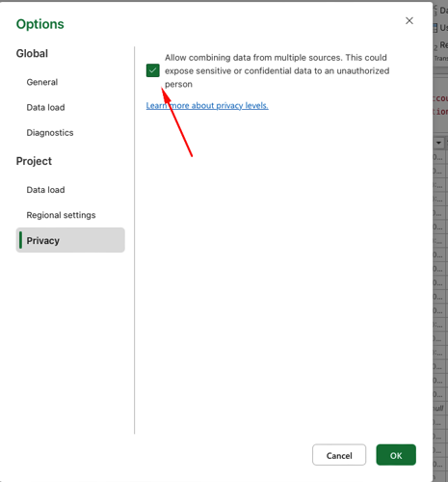
Task: Click the Project section heading
Action: click(34, 161)
